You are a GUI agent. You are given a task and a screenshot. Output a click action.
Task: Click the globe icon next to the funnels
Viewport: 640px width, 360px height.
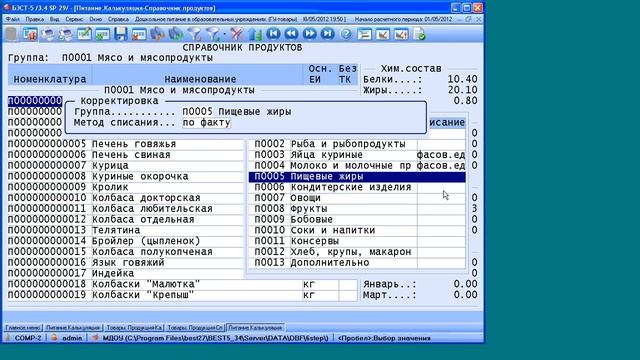pyautogui.click(x=176, y=34)
